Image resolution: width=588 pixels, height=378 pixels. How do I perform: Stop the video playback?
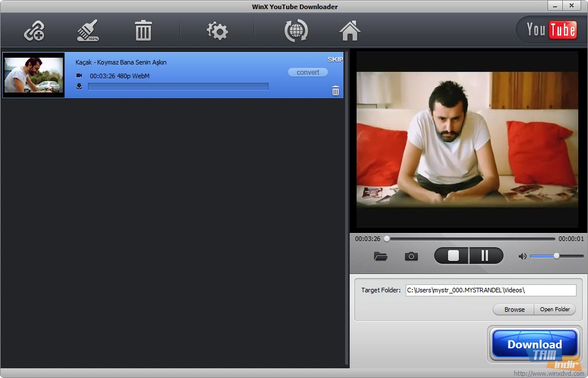(452, 256)
